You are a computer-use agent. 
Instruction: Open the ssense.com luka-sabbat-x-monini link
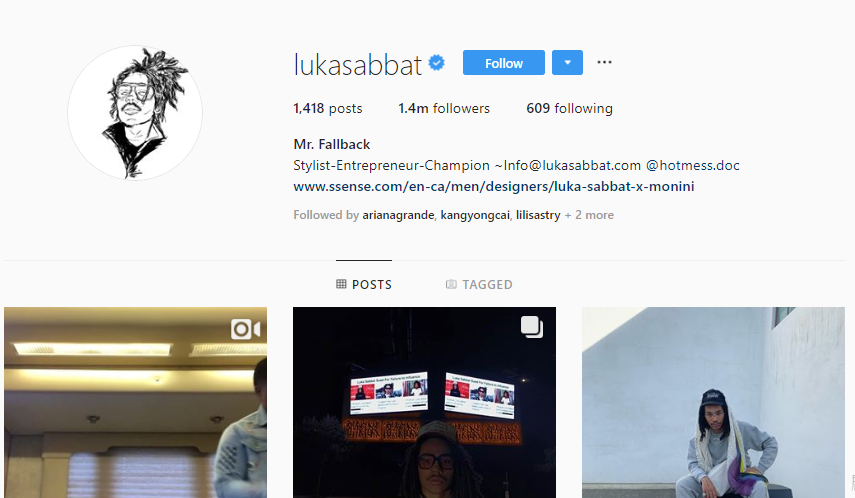(x=493, y=187)
